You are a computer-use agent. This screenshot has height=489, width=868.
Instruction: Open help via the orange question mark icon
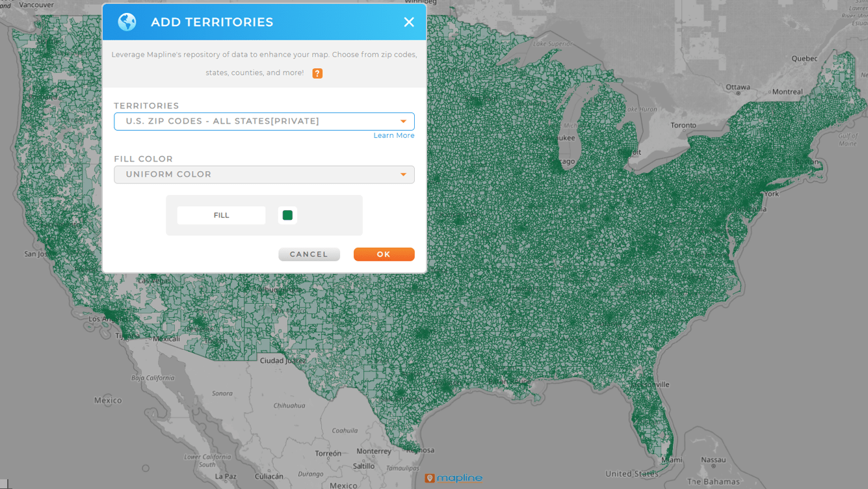[317, 73]
